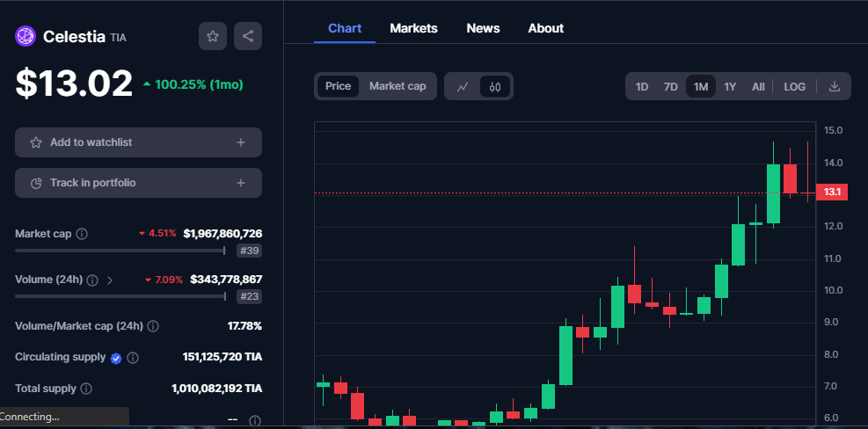Viewport: 868px width, 429px height.
Task: Download the chart data icon
Action: pos(835,86)
